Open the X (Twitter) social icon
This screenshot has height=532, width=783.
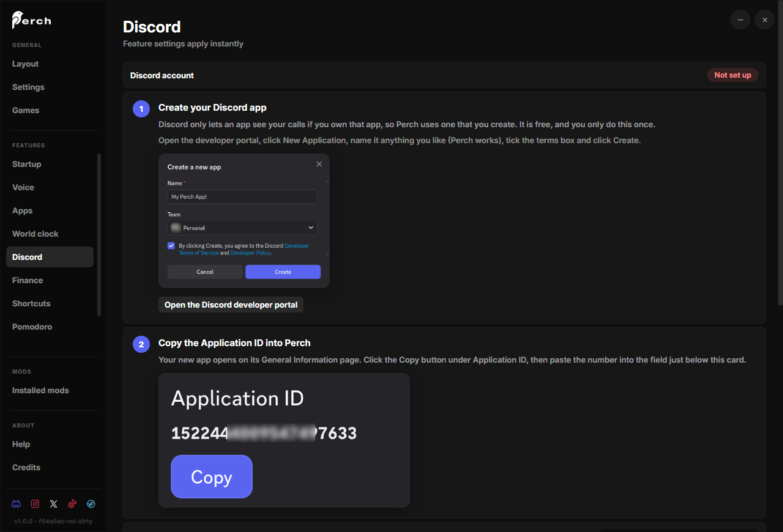pyautogui.click(x=54, y=504)
